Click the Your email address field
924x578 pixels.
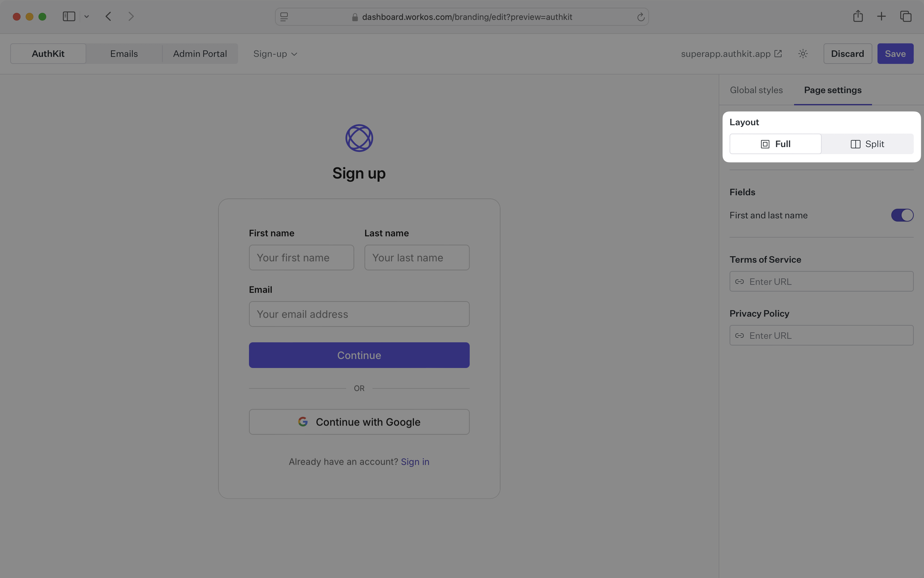pos(359,314)
